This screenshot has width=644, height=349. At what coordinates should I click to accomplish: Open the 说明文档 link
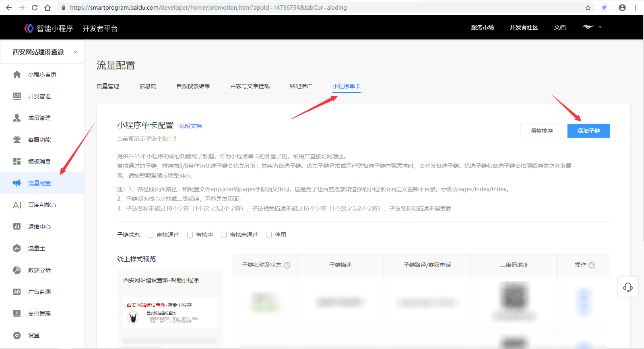190,126
